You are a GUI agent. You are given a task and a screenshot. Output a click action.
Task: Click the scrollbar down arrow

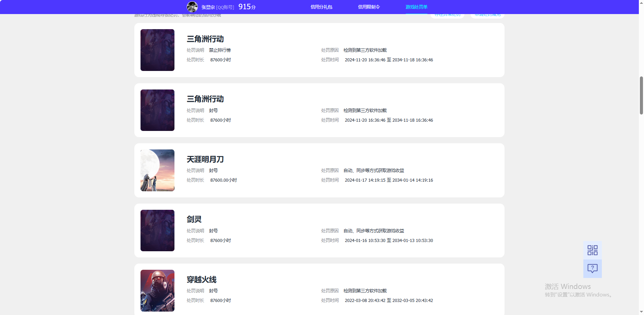[641, 312]
